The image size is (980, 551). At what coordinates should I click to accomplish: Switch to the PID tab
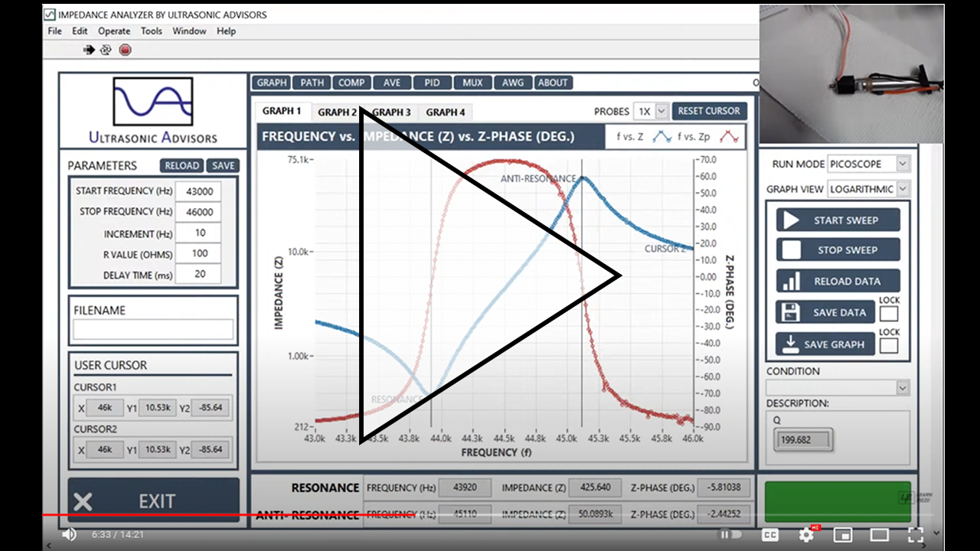point(432,83)
